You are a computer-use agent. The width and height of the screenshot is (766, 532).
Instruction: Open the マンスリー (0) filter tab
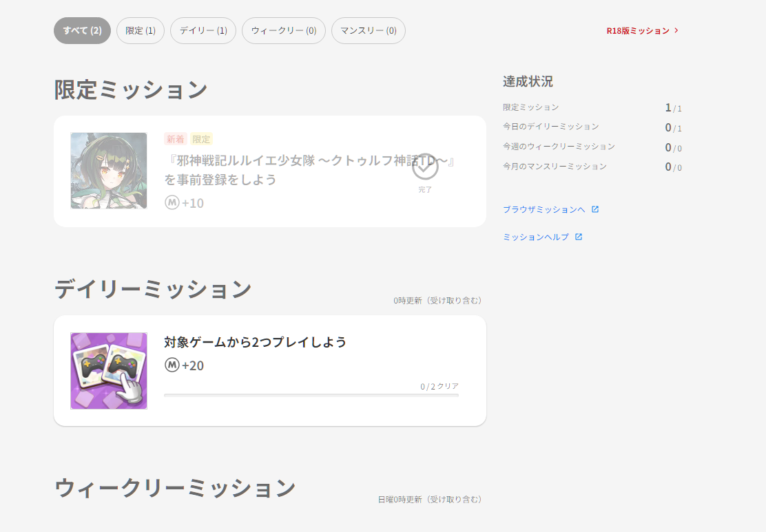click(368, 30)
